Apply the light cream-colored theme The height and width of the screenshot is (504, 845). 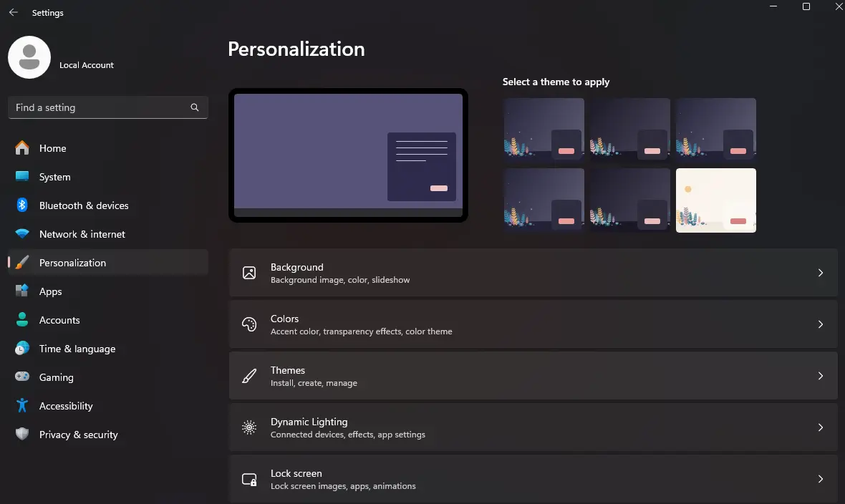[x=715, y=200]
